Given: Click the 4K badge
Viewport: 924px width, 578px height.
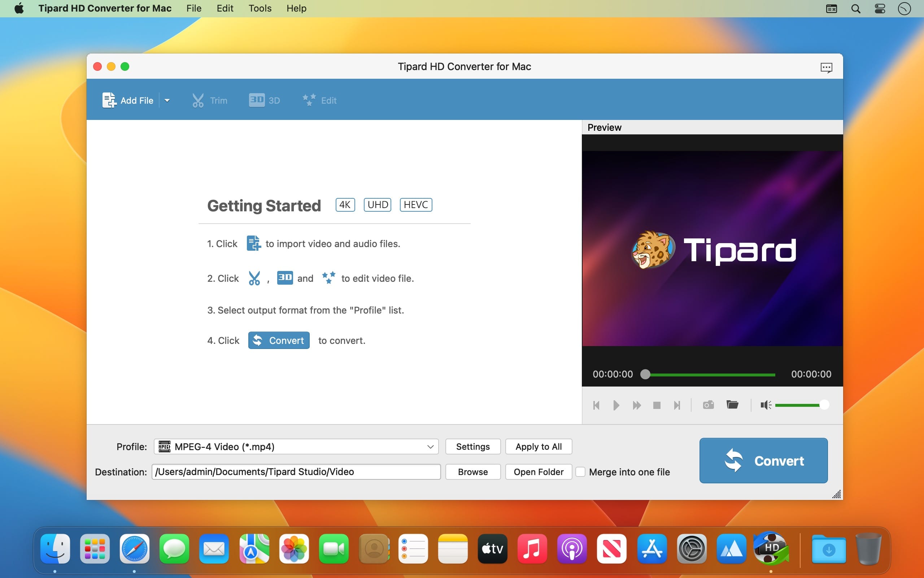Looking at the screenshot, I should [345, 204].
